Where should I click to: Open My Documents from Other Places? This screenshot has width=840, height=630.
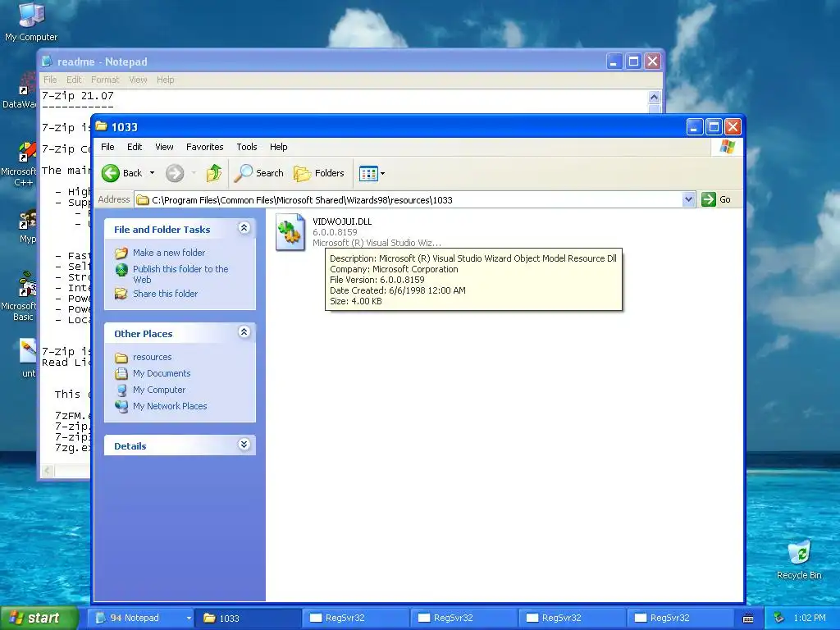pos(162,373)
